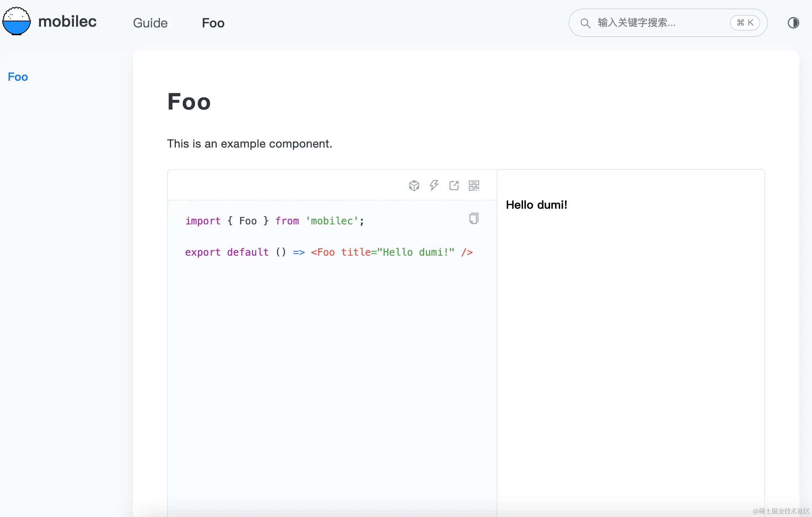Show QR code for the demo

tap(474, 185)
